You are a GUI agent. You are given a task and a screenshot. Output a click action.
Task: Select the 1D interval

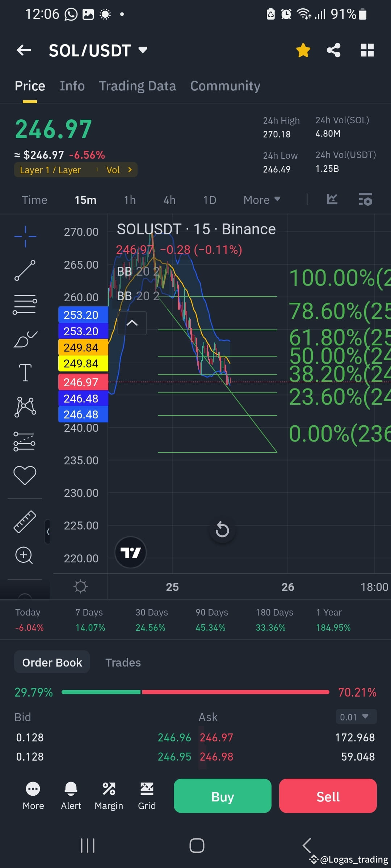coord(210,200)
